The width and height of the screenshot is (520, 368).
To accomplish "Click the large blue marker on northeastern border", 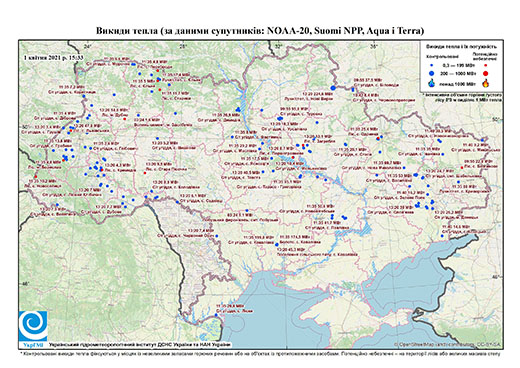I will (x=332, y=88).
